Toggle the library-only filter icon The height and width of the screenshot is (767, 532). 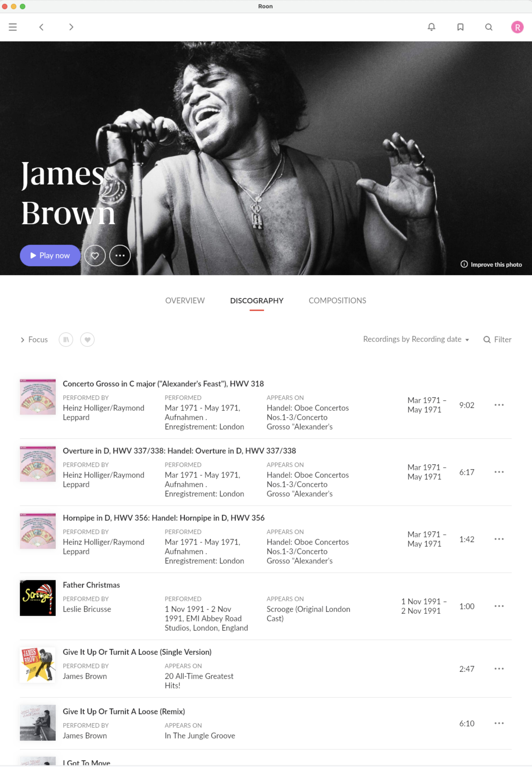(66, 339)
